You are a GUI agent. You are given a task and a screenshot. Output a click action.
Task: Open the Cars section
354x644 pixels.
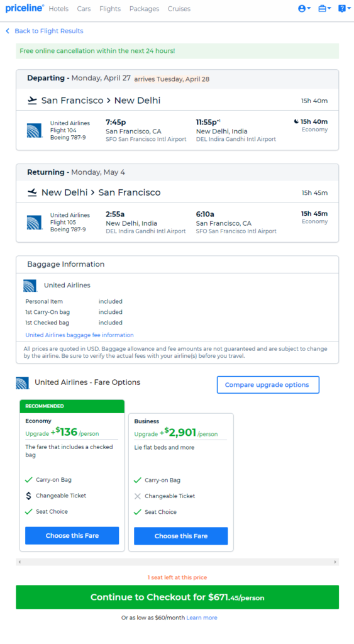click(x=84, y=9)
